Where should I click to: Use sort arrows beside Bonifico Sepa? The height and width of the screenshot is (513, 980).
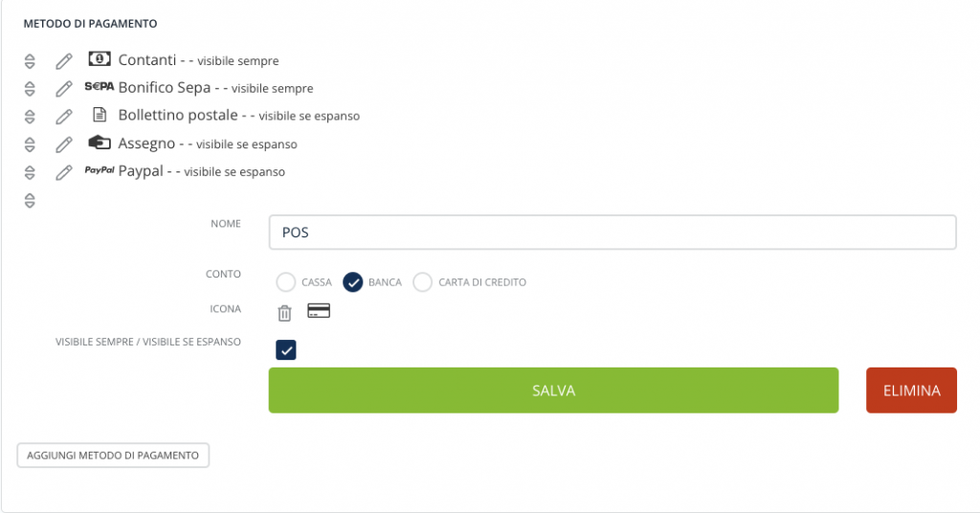pos(30,89)
